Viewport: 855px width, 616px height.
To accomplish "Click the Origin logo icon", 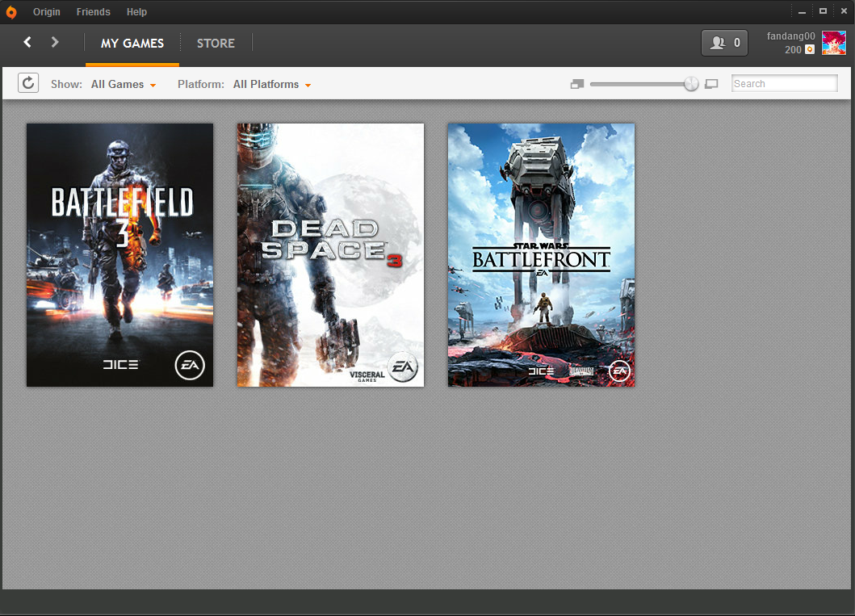I will 11,12.
